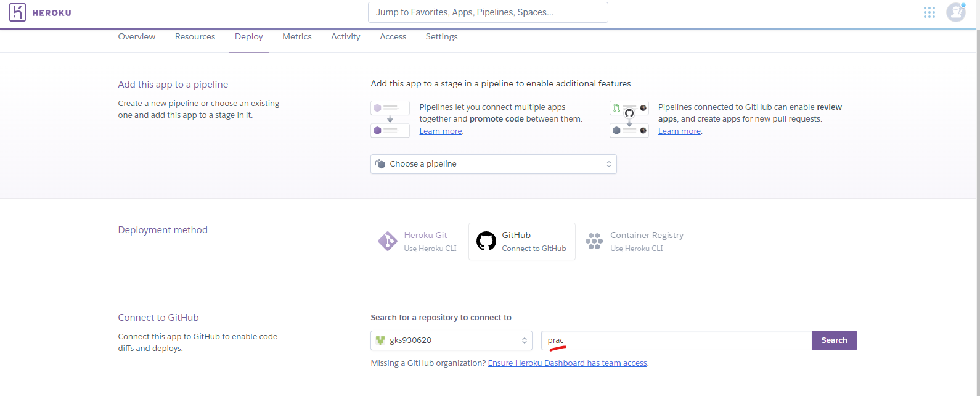Open Ensure Heroku Dashboard has team access link
This screenshot has height=396, width=980.
pyautogui.click(x=568, y=363)
